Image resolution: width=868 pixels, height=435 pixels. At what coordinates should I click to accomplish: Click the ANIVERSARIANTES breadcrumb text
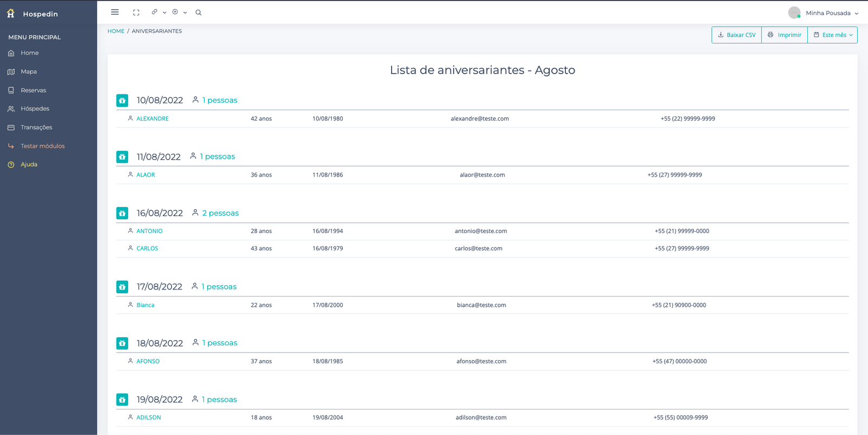(157, 31)
